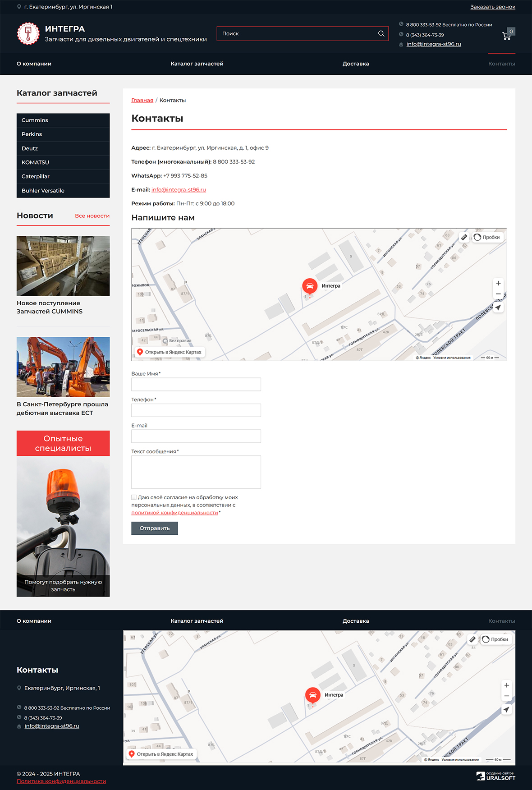Select ruler tool on upper map

click(x=464, y=237)
